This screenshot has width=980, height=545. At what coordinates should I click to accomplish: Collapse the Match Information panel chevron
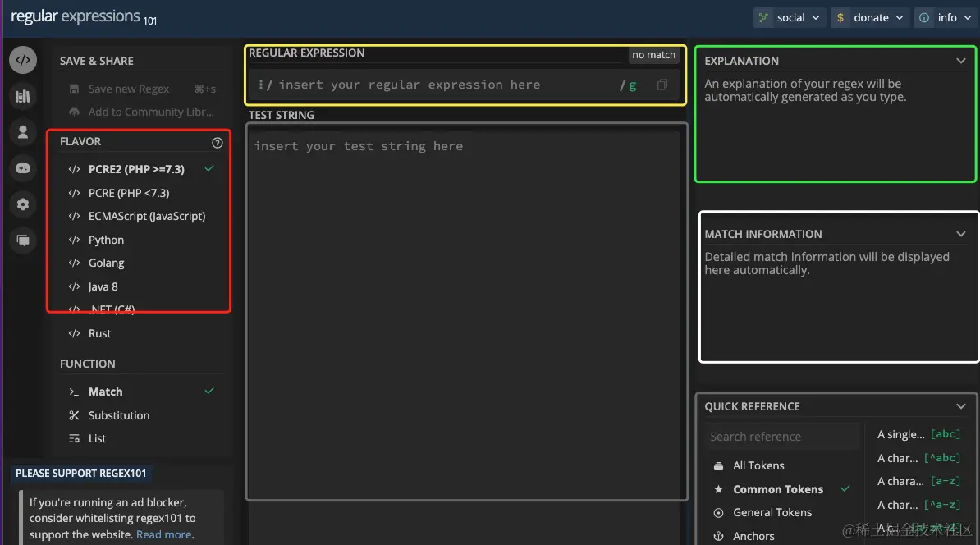960,234
